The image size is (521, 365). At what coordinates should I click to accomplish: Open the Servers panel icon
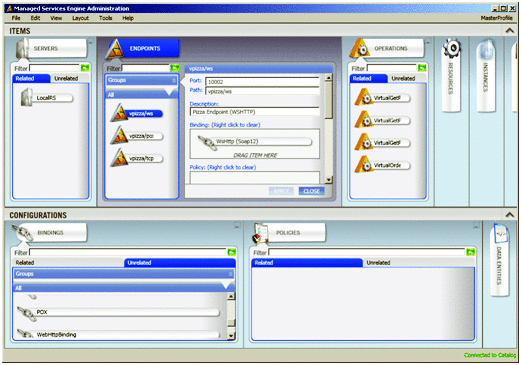click(23, 49)
